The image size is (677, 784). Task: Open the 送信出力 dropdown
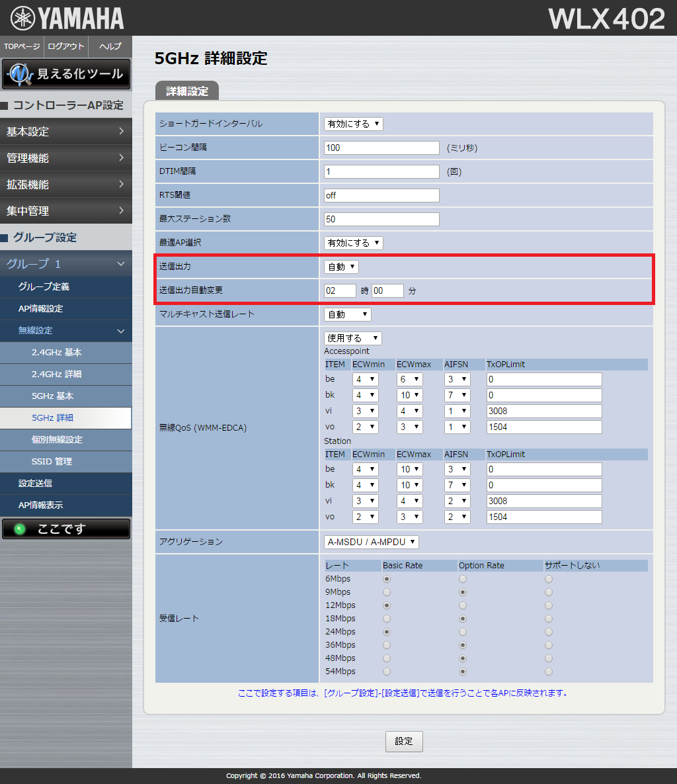tap(341, 267)
